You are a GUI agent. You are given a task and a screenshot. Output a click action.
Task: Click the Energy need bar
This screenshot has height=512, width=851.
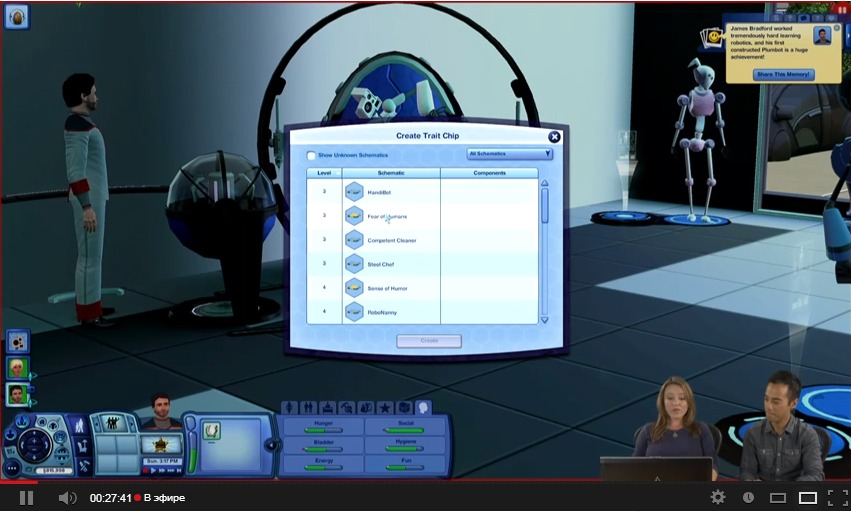323,467
